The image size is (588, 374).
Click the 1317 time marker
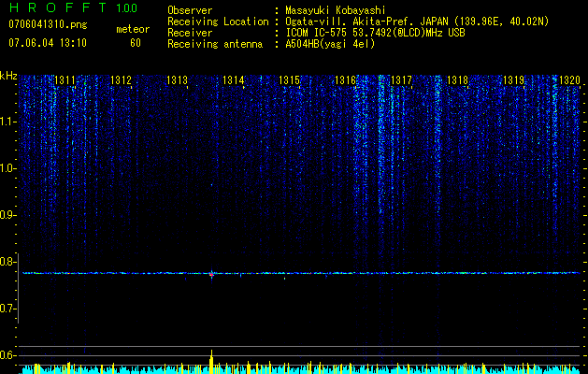[x=401, y=79]
